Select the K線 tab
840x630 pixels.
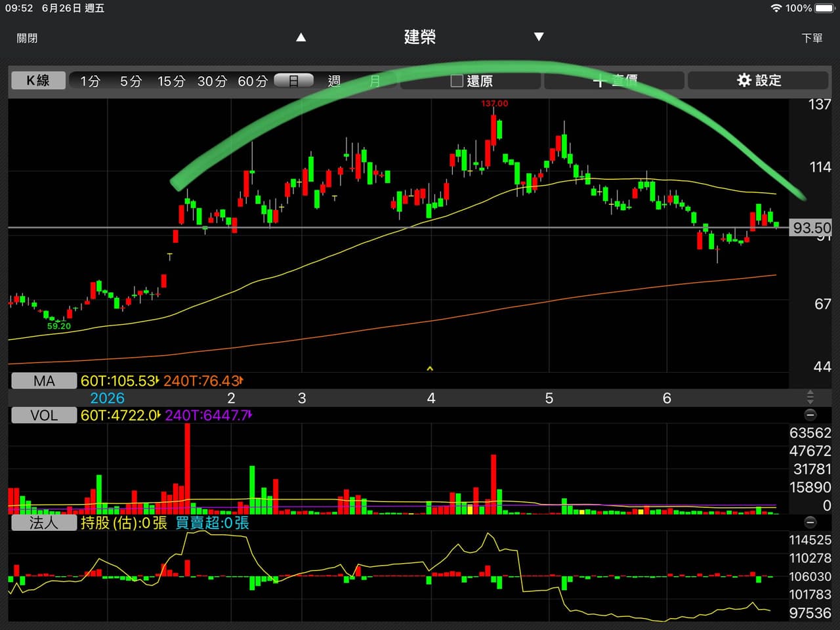click(x=38, y=80)
